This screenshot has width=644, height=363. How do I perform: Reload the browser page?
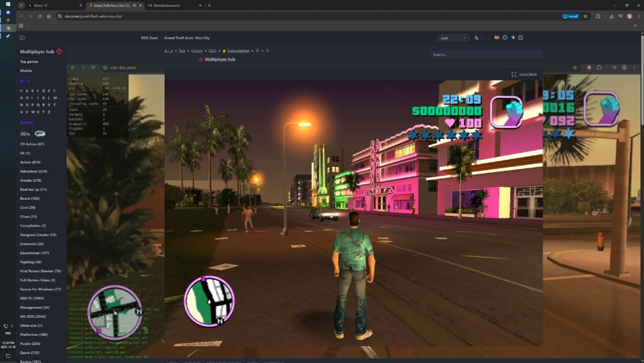click(x=40, y=16)
